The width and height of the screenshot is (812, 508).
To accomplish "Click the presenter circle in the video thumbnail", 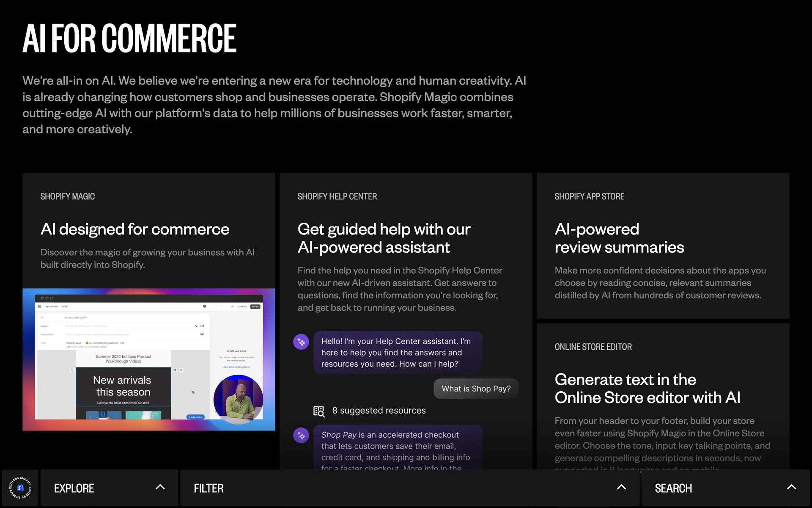I will pos(238,399).
